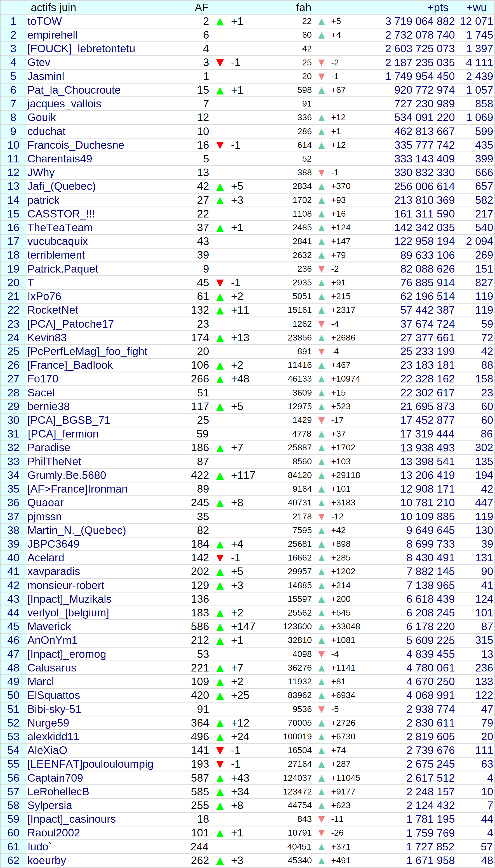Open Pat_la_Choucroute profile link
Viewport: 495px width, 868px height.
[74, 90]
